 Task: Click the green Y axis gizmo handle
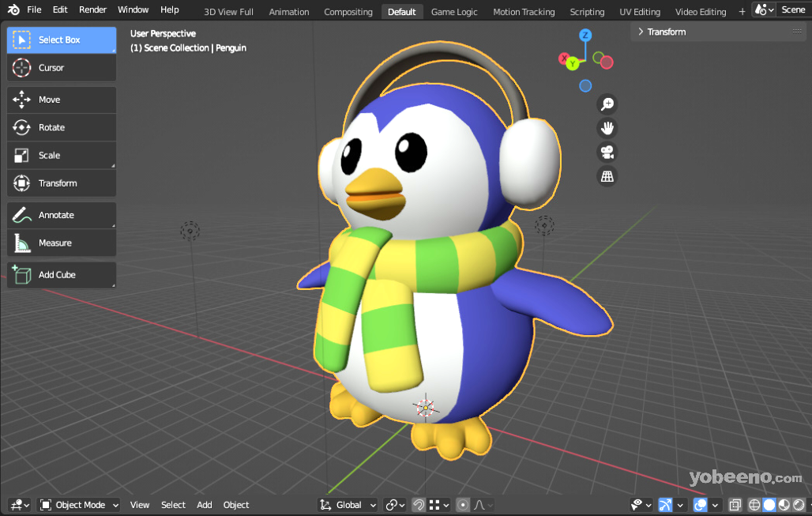[573, 64]
